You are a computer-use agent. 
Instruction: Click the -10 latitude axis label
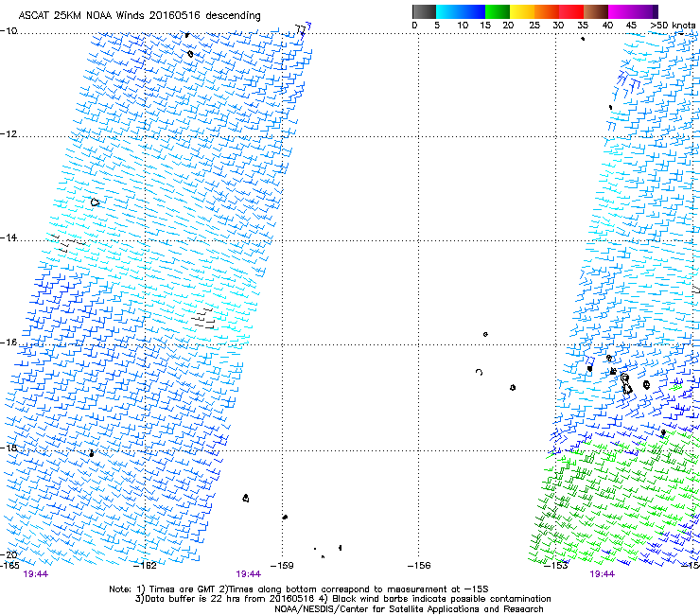pyautogui.click(x=9, y=31)
